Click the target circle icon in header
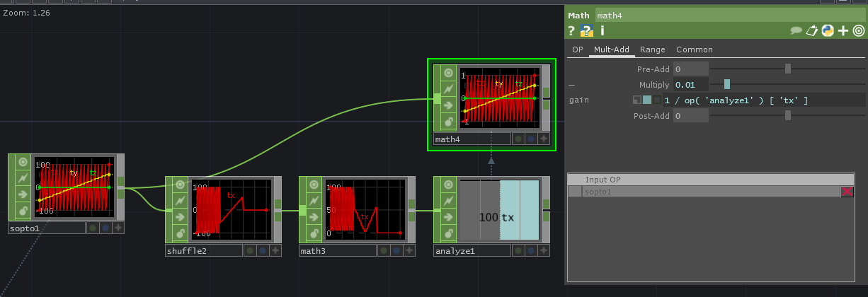The height and width of the screenshot is (297, 868). [x=858, y=30]
